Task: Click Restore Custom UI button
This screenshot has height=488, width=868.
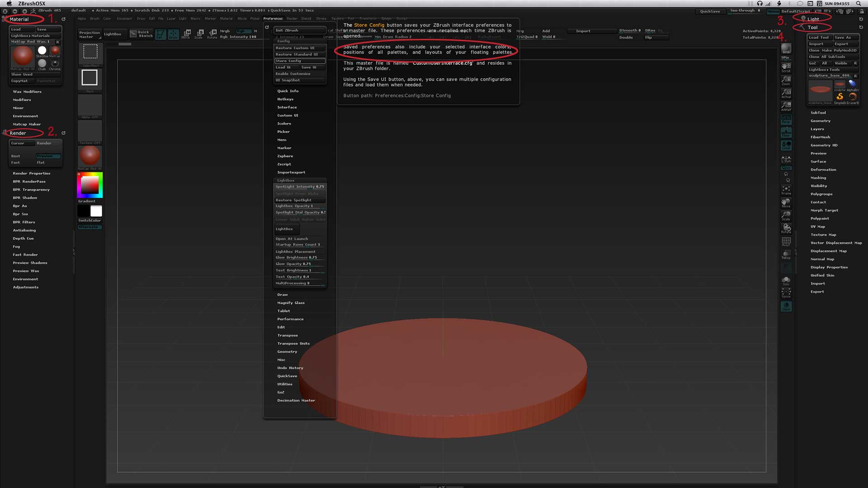Action: [x=300, y=48]
